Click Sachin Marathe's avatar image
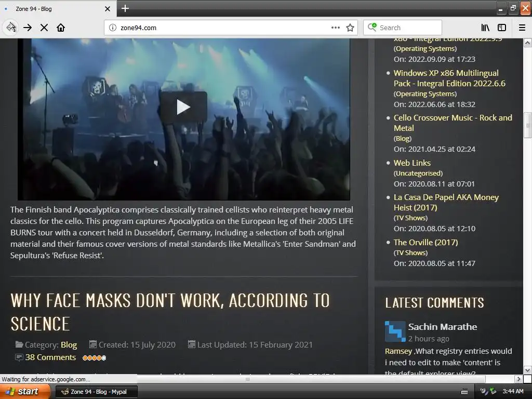The width and height of the screenshot is (532, 399). tap(395, 331)
